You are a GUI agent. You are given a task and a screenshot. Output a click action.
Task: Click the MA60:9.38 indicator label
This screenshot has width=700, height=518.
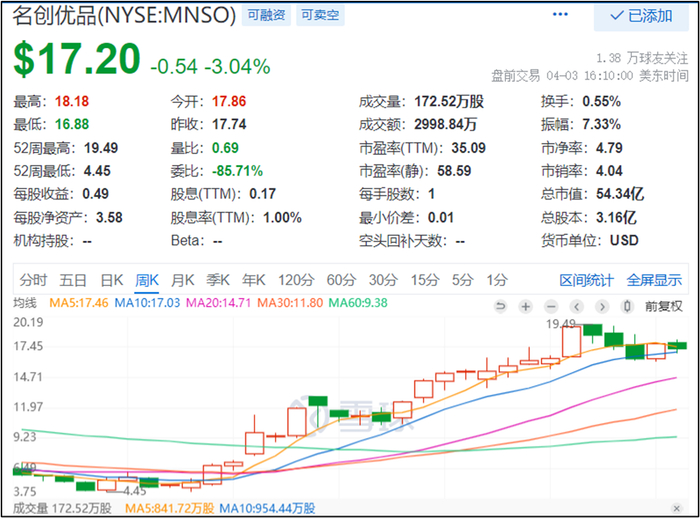click(358, 303)
